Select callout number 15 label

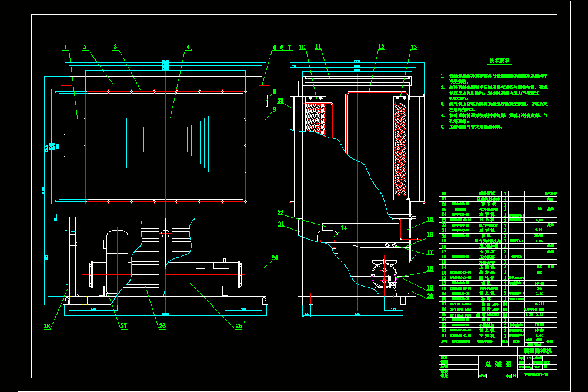430,219
